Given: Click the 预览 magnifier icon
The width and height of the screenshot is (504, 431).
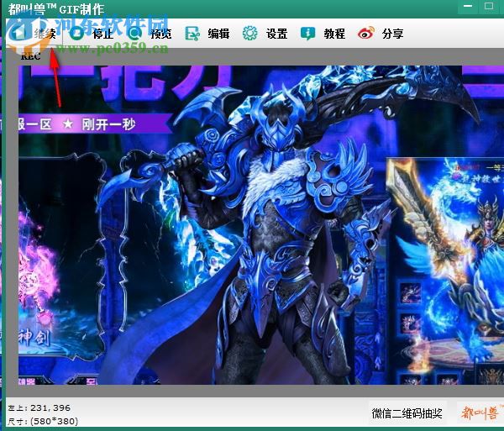Looking at the screenshot, I should tap(134, 34).
